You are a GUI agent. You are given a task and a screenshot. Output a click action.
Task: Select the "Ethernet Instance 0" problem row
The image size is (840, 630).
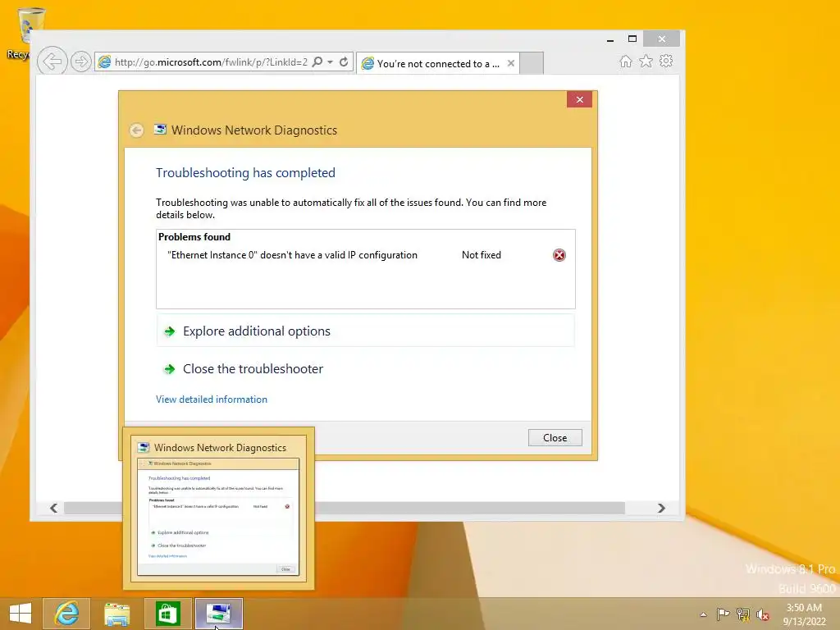(365, 255)
